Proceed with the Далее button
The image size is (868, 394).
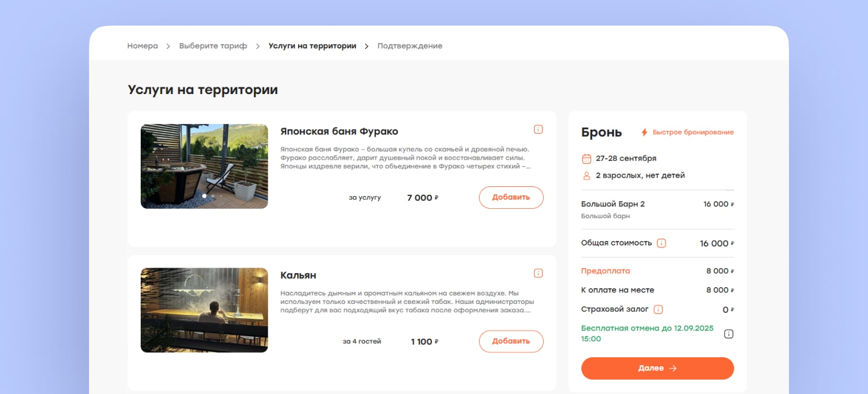[658, 368]
